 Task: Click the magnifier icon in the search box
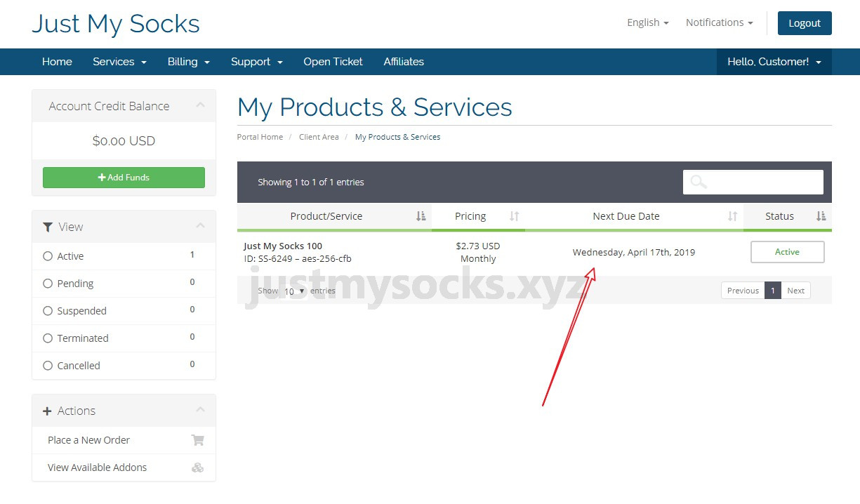coord(698,182)
